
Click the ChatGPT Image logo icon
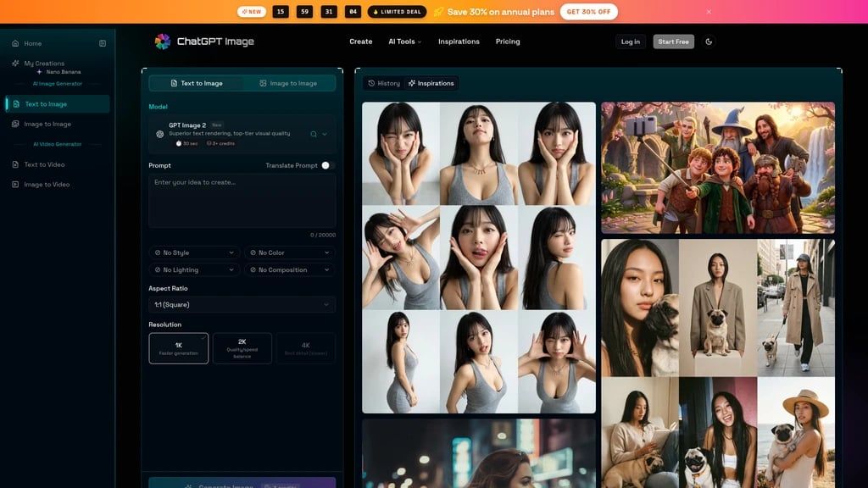pyautogui.click(x=162, y=42)
